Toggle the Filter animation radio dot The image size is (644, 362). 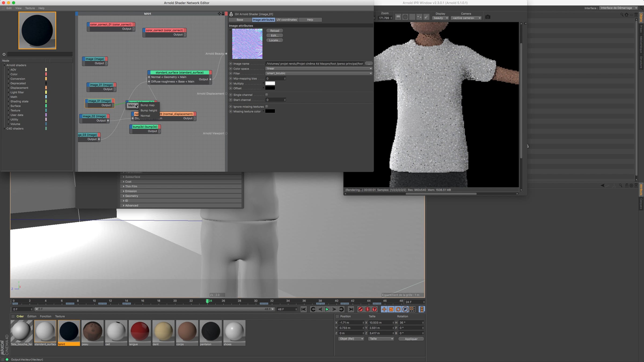pyautogui.click(x=230, y=73)
